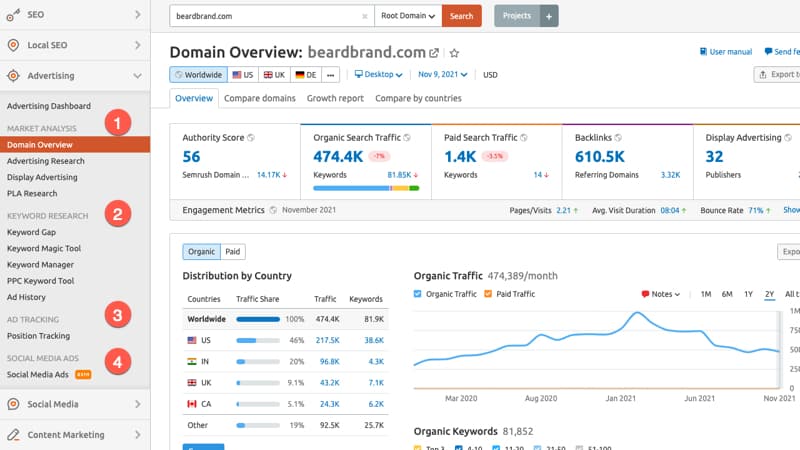The height and width of the screenshot is (450, 800).
Task: Open more countries ellipsis menu
Action: click(331, 74)
